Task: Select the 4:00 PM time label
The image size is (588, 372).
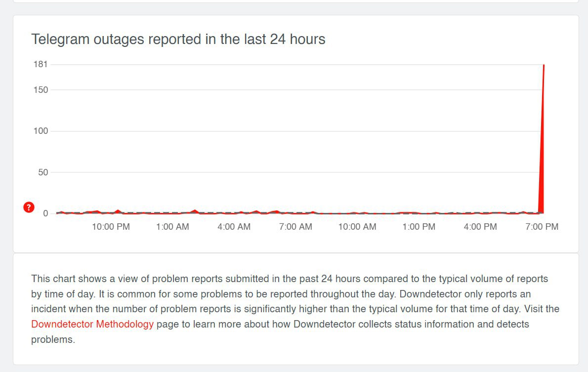Action: 480,227
